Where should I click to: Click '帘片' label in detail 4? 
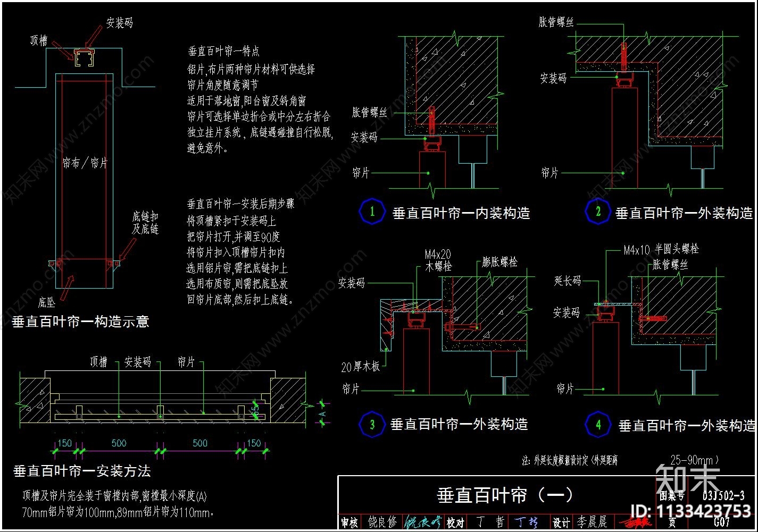pyautogui.click(x=565, y=389)
